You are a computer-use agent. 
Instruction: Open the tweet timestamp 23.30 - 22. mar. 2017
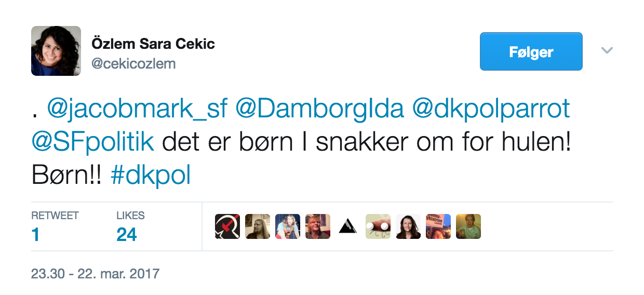point(95,273)
